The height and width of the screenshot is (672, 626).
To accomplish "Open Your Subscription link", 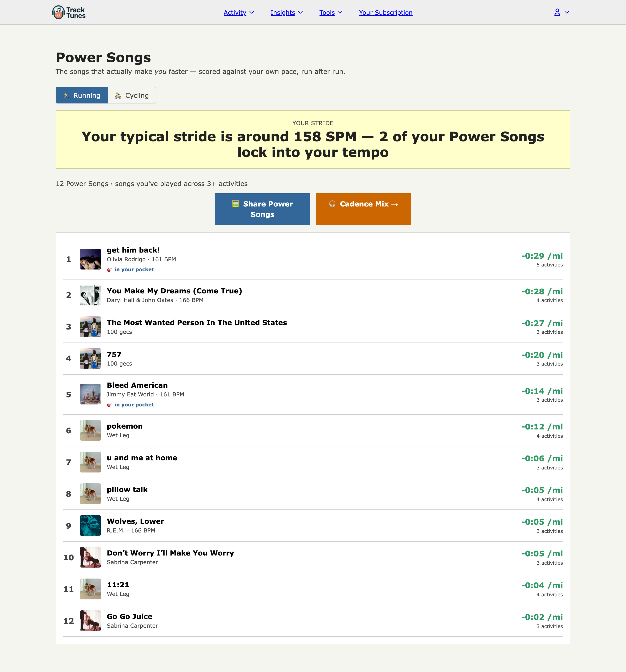I will [386, 13].
